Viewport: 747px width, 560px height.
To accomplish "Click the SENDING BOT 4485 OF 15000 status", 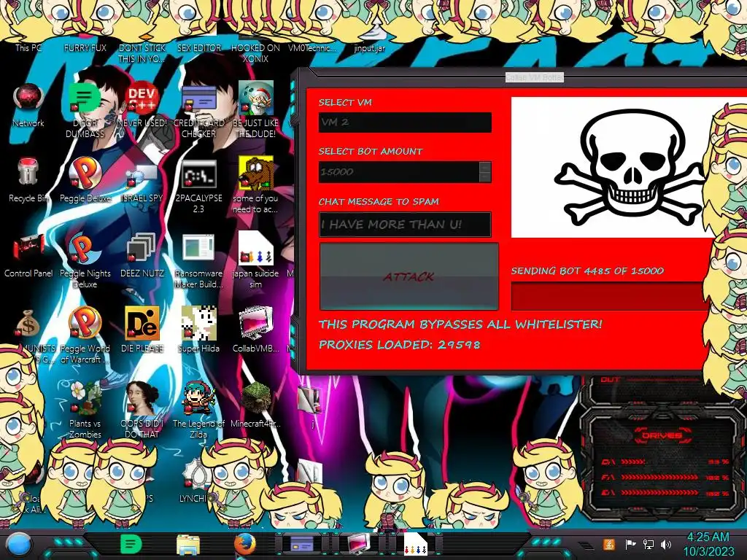I will 587,271.
